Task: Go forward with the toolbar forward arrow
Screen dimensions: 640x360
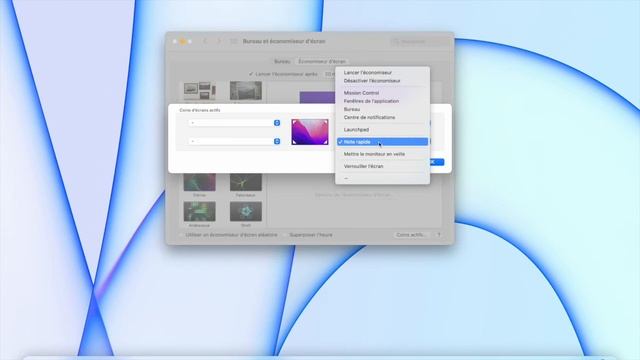Action: [x=219, y=42]
